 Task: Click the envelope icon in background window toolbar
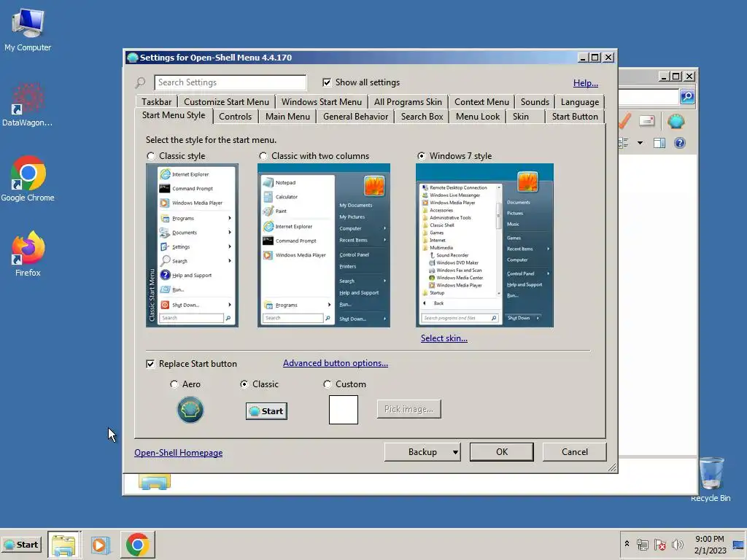646,121
